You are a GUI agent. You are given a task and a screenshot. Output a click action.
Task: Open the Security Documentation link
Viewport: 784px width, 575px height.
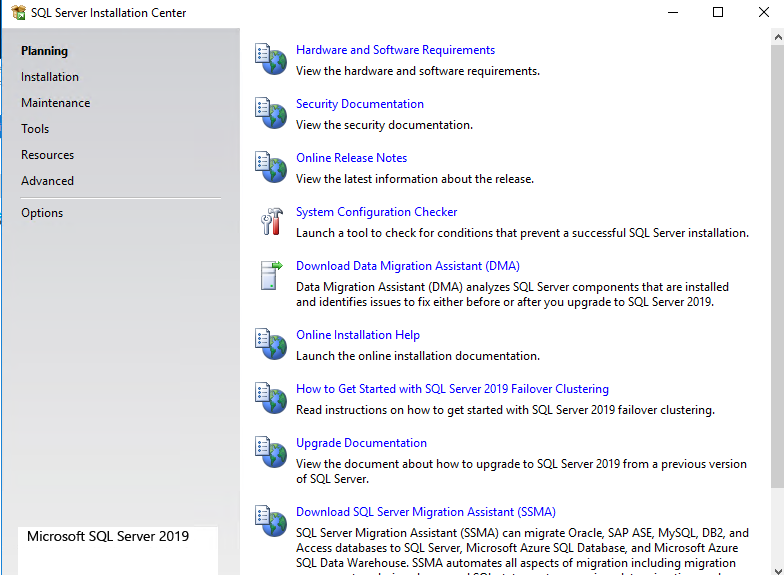pos(360,104)
